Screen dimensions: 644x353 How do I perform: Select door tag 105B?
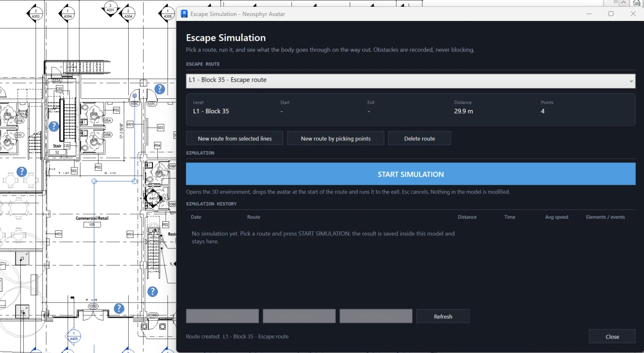[x=107, y=135]
